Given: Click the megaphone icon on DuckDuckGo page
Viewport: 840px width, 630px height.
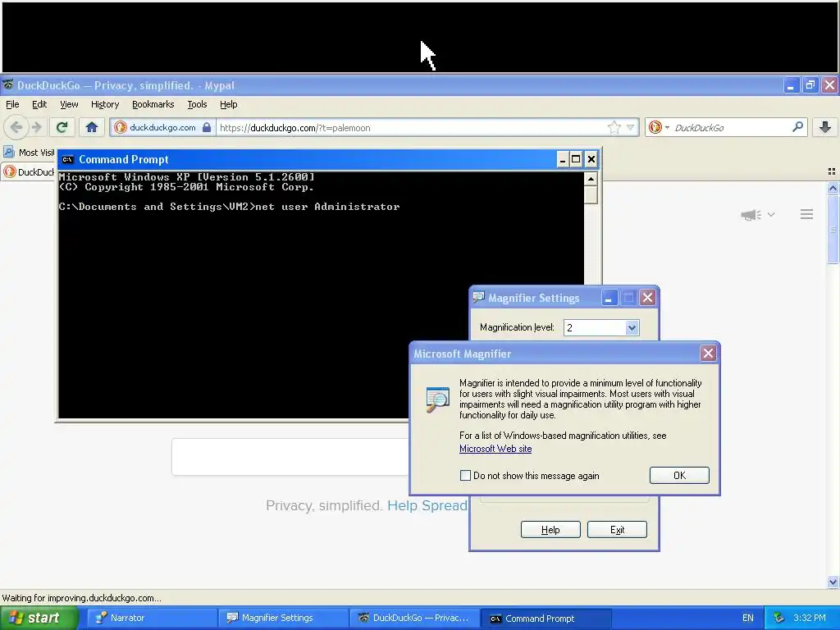Looking at the screenshot, I should coord(751,215).
